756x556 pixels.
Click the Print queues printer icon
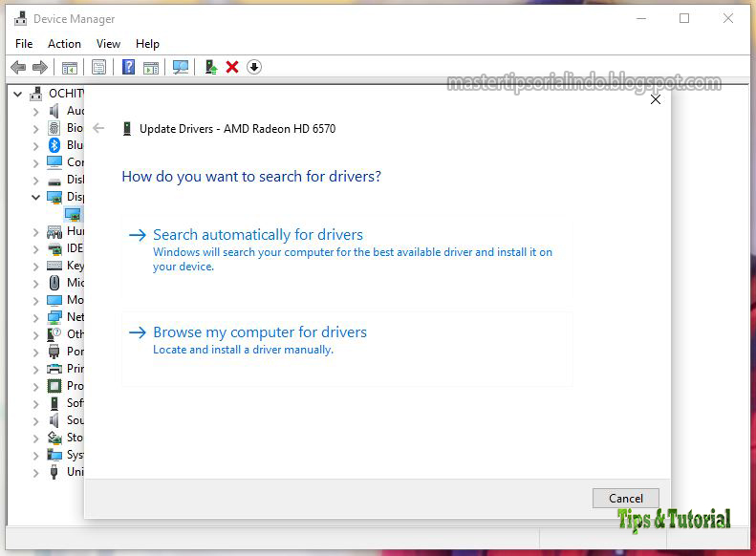pos(54,369)
